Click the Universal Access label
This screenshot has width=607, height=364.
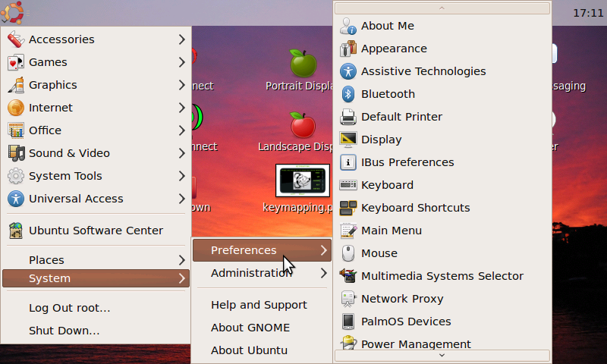coord(76,199)
